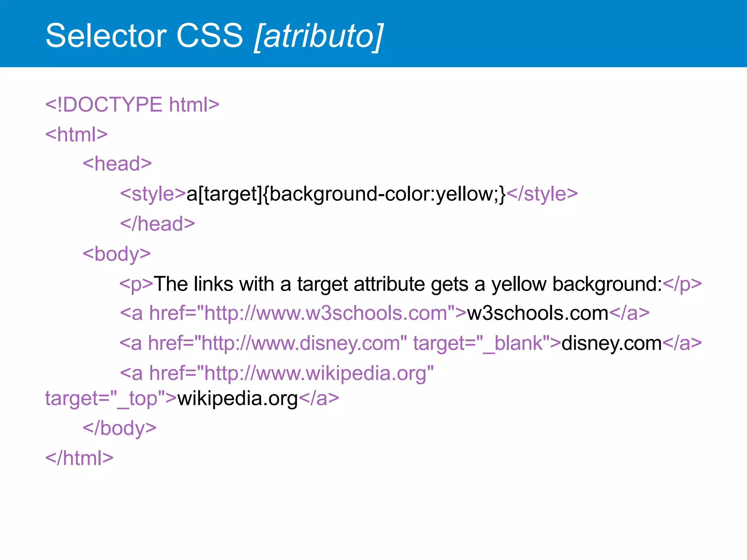747x560 pixels.
Task: Click the closing '</style>' tag
Action: pos(542,194)
